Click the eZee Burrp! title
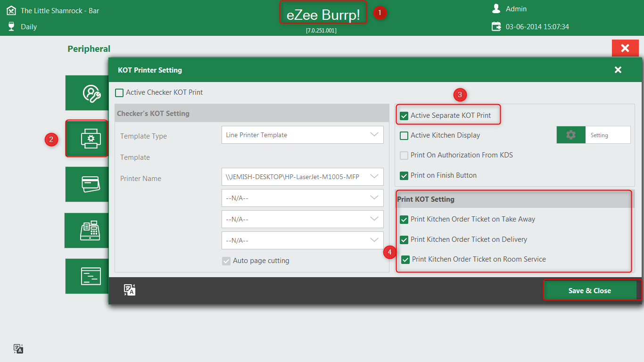This screenshot has width=644, height=362. [x=323, y=15]
